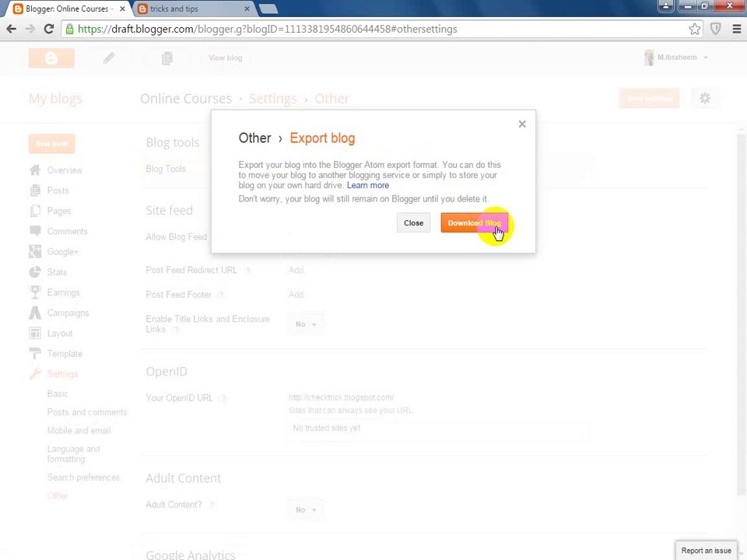Open Earnings in the sidebar
Screen dimensions: 747x560
point(63,293)
